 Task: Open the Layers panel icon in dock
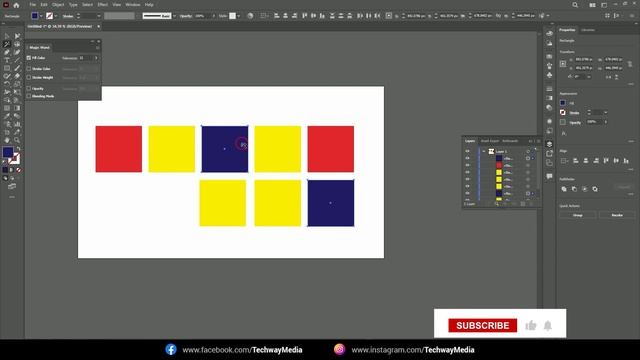549,144
